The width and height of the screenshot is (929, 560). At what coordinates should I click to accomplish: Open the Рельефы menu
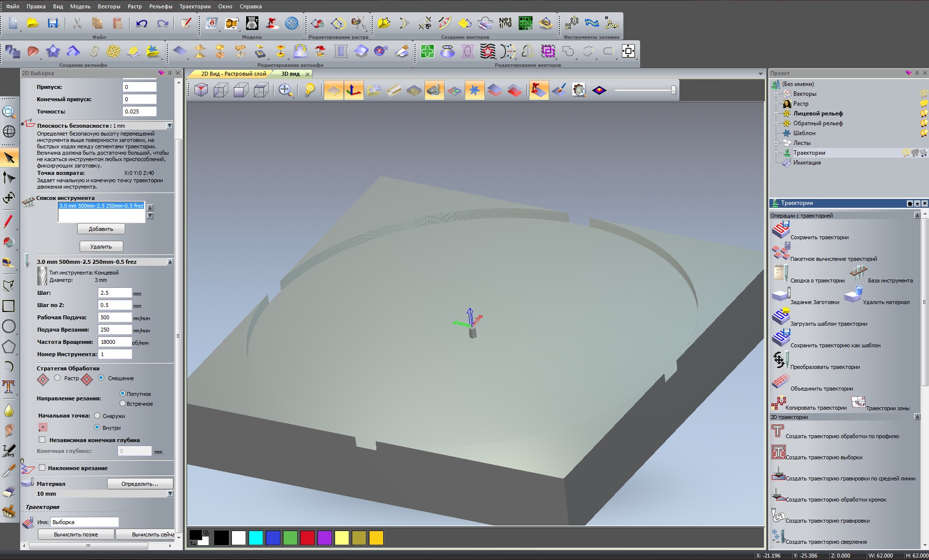point(161,6)
